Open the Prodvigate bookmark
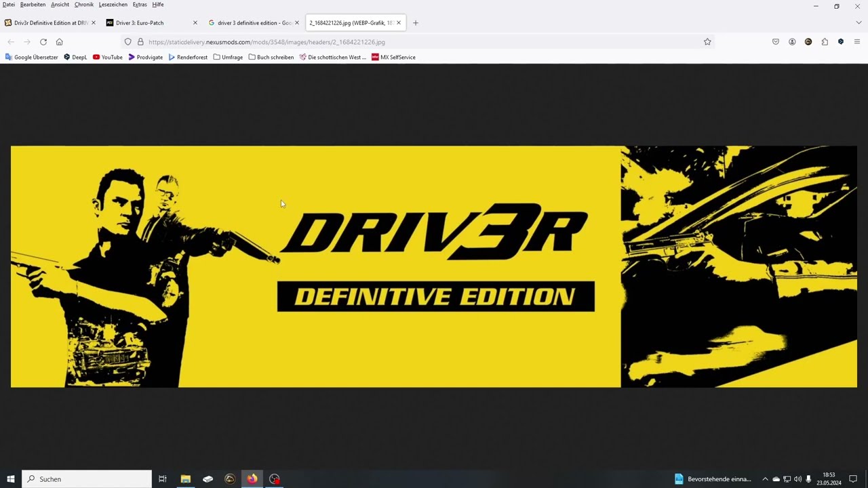 (x=146, y=58)
